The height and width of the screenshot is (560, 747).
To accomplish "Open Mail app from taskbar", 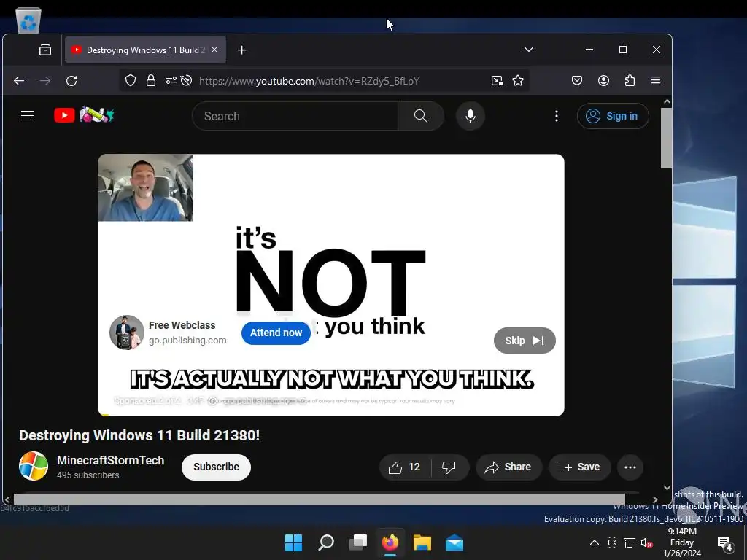I will [454, 542].
